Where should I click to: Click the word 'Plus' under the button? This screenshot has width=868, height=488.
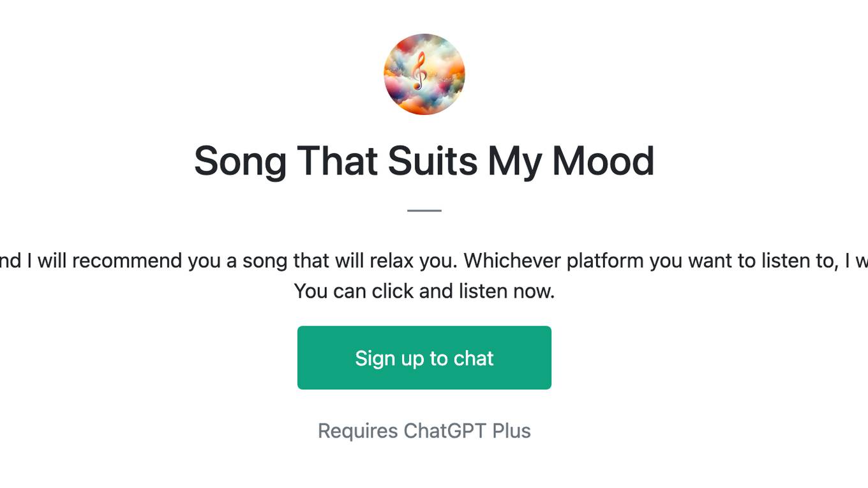pyautogui.click(x=511, y=431)
